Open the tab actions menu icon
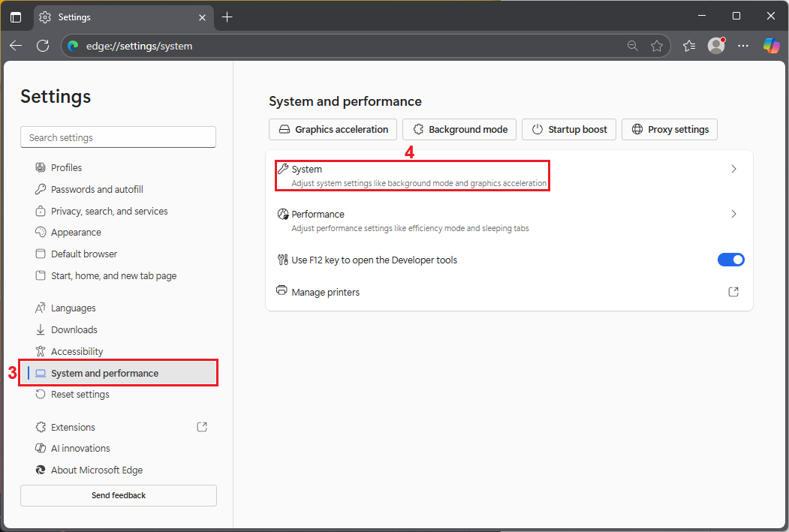This screenshot has width=789, height=532. tap(16, 17)
